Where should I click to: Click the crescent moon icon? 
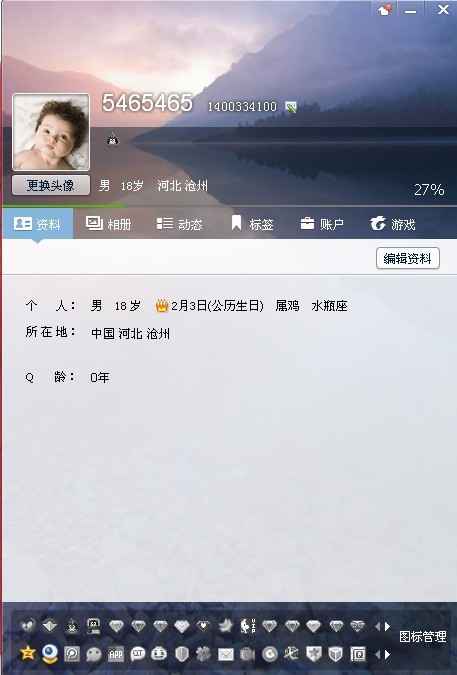click(225, 626)
